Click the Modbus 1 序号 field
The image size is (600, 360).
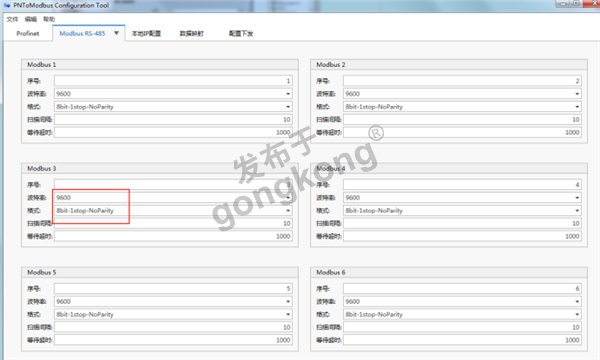click(x=173, y=81)
